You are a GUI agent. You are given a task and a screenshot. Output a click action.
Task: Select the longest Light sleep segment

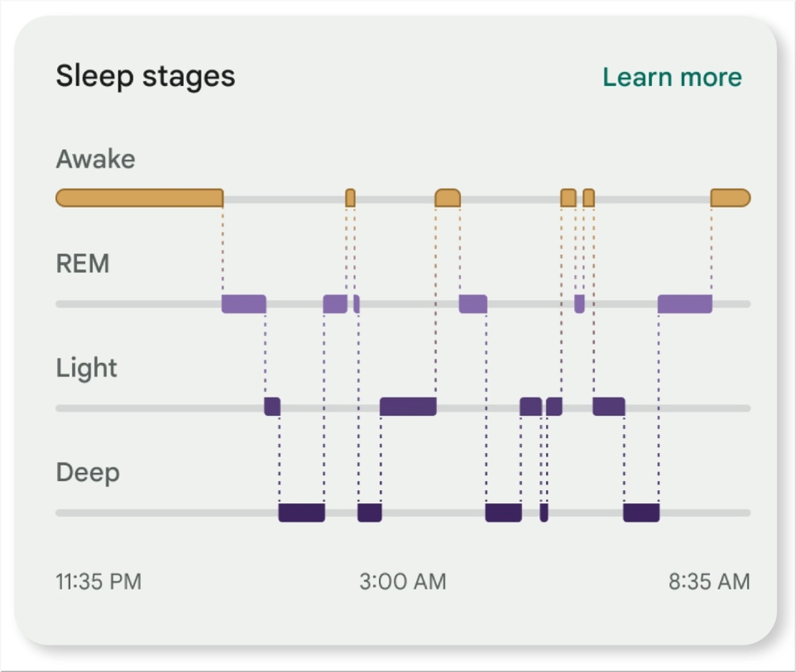[x=408, y=406]
